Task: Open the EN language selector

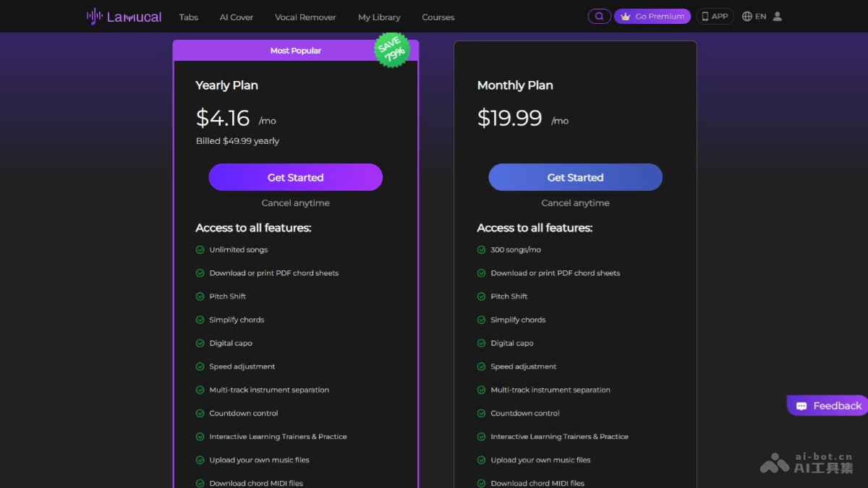Action: (x=760, y=17)
